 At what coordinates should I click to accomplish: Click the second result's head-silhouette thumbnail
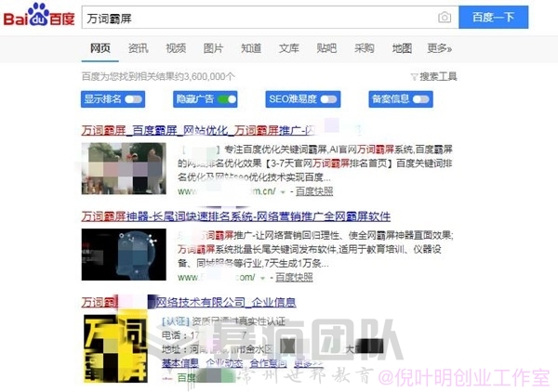point(124,255)
